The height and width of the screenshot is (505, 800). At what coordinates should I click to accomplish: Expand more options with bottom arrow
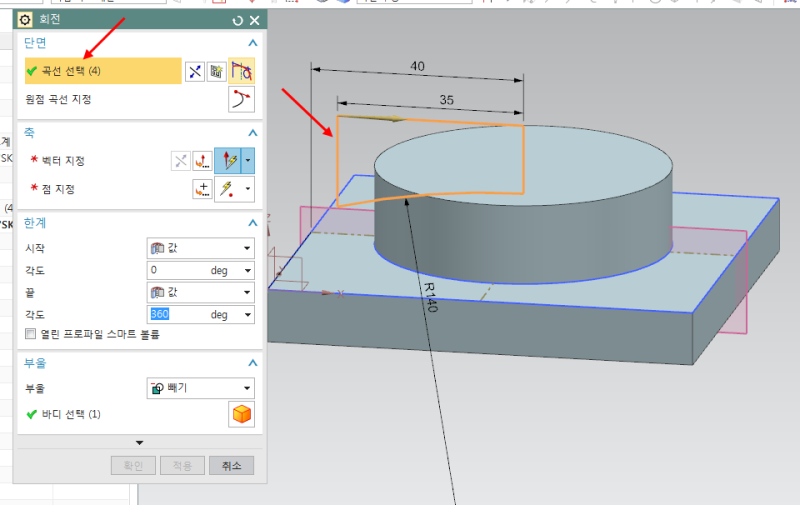(x=140, y=442)
